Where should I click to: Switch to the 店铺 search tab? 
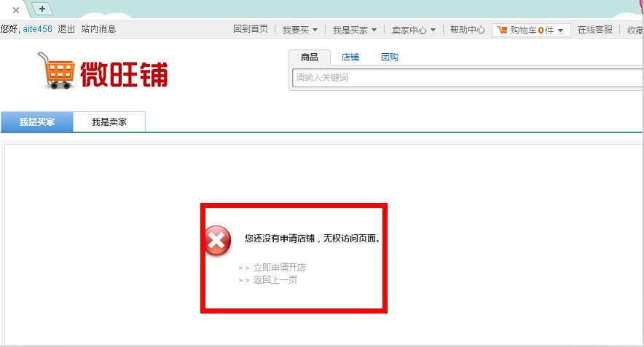pyautogui.click(x=350, y=57)
